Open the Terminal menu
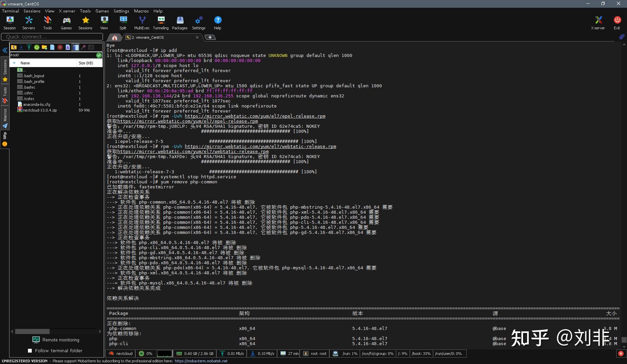 [x=10, y=11]
